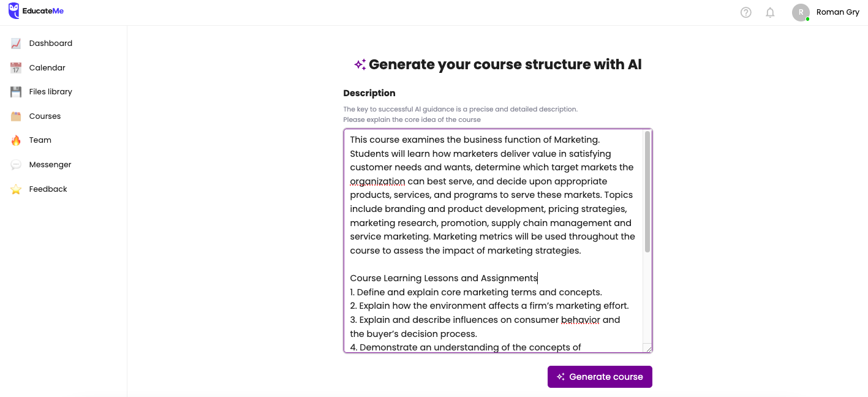This screenshot has height=397, width=868.
Task: Go to the Dashboard menu item
Action: click(50, 43)
